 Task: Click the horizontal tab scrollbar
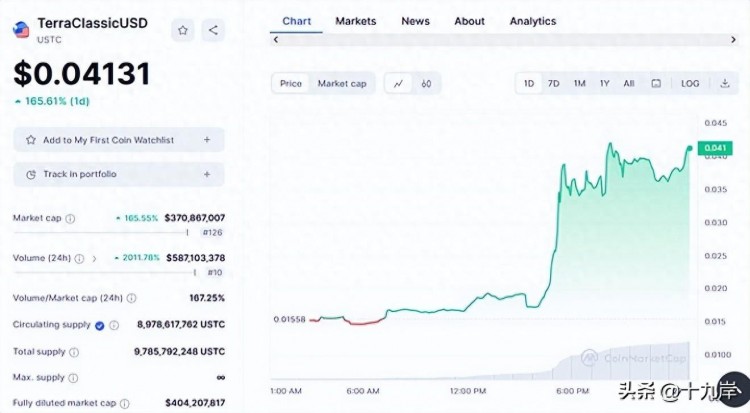click(505, 40)
